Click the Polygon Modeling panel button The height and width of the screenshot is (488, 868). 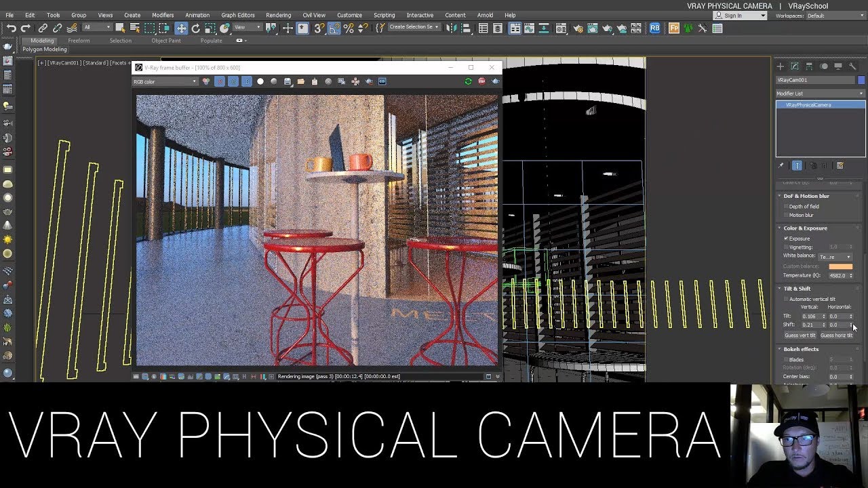click(45, 49)
